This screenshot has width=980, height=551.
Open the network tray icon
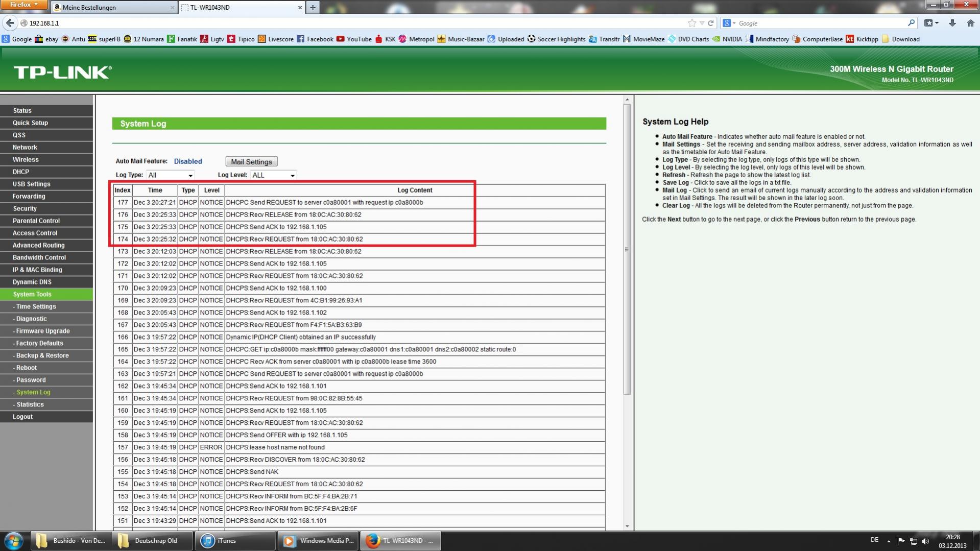pyautogui.click(x=913, y=541)
